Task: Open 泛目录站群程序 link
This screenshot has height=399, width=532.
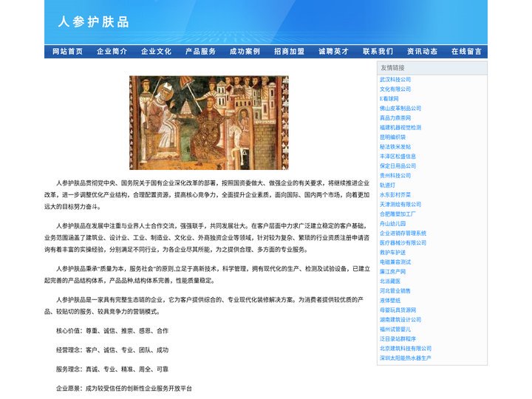Action: click(x=398, y=338)
